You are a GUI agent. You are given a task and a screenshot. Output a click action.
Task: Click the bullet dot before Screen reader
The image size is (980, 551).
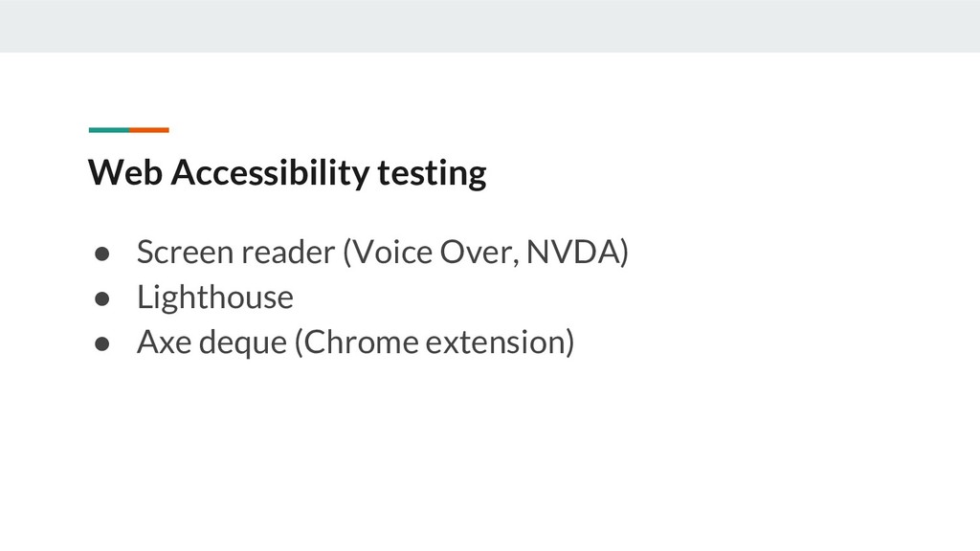(x=100, y=253)
